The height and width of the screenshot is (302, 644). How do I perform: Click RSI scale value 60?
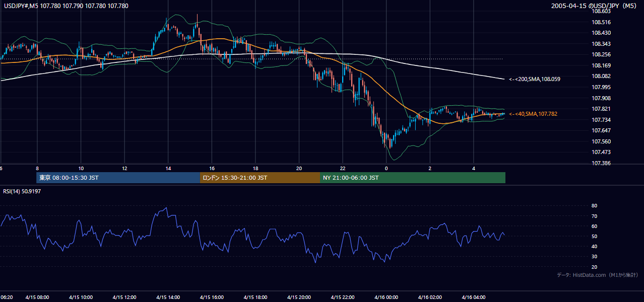point(594,226)
